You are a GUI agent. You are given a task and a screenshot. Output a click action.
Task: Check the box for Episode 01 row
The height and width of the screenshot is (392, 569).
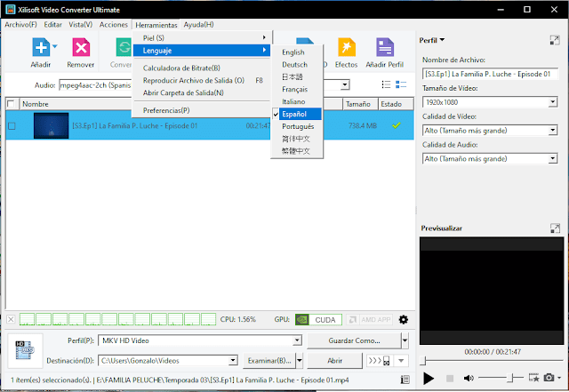[x=12, y=126]
